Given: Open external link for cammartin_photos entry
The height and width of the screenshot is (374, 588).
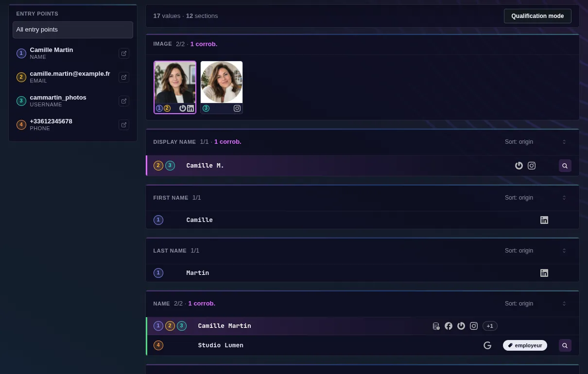Looking at the screenshot, I should click(124, 101).
